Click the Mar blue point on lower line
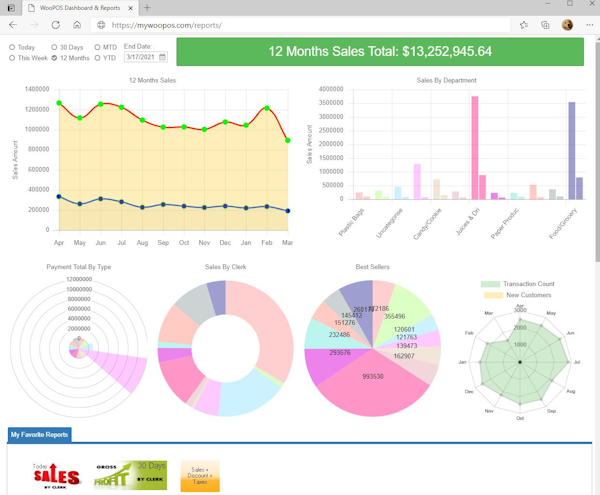600x495 pixels. point(288,211)
